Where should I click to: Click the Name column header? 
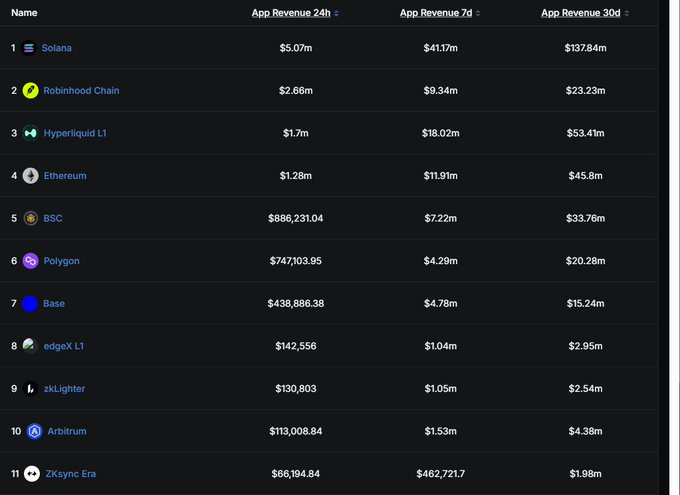point(24,13)
